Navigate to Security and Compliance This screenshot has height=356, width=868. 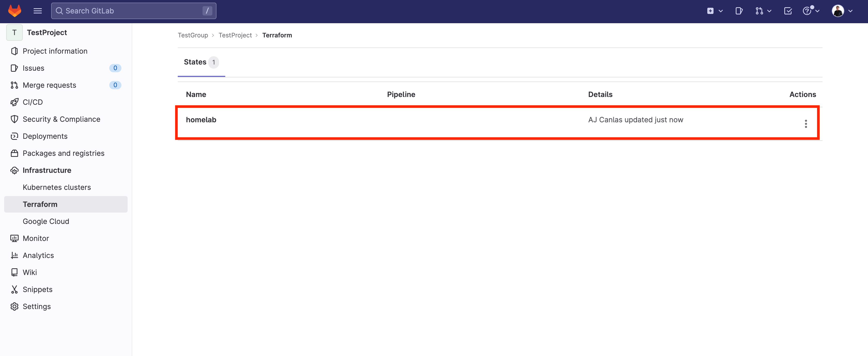point(61,118)
